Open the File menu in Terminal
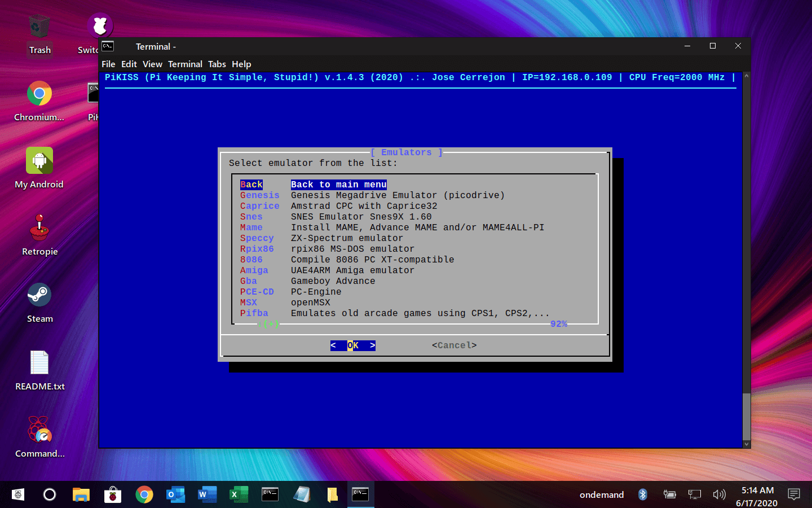812x508 pixels. click(x=108, y=64)
